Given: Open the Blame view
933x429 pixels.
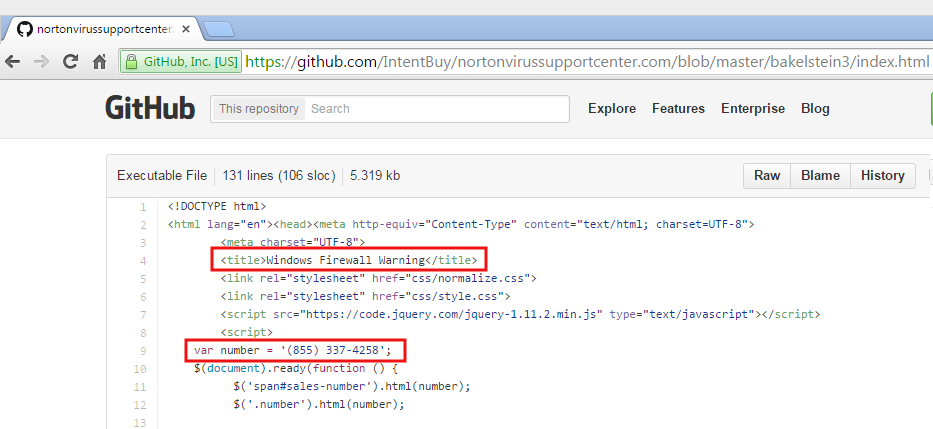Looking at the screenshot, I should (820, 176).
